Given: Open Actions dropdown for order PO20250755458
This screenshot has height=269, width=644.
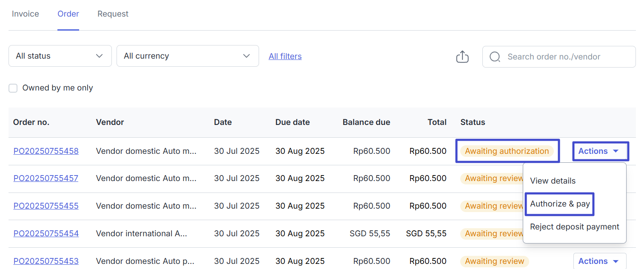Looking at the screenshot, I should click(599, 151).
